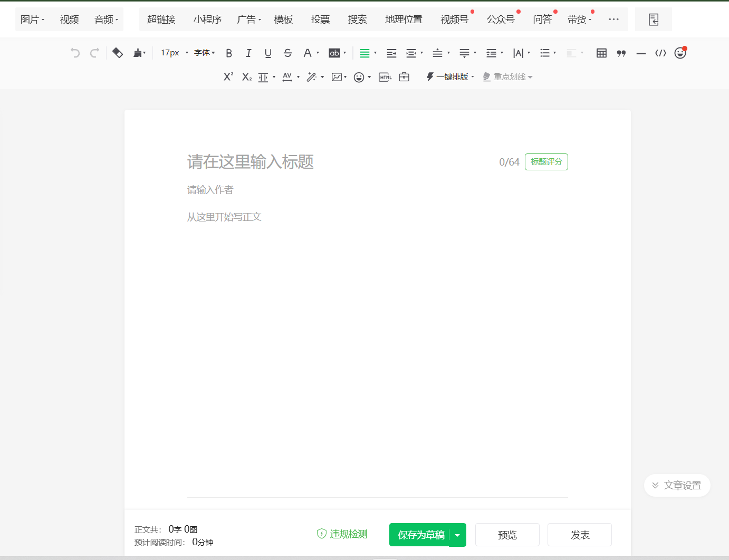Toggle superscript X² formatting
Image resolution: width=729 pixels, height=560 pixels.
click(x=228, y=76)
